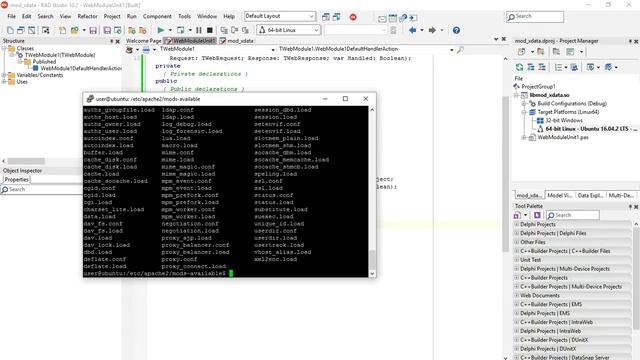Switch to the Model View tab
The image size is (640, 360).
pyautogui.click(x=560, y=196)
